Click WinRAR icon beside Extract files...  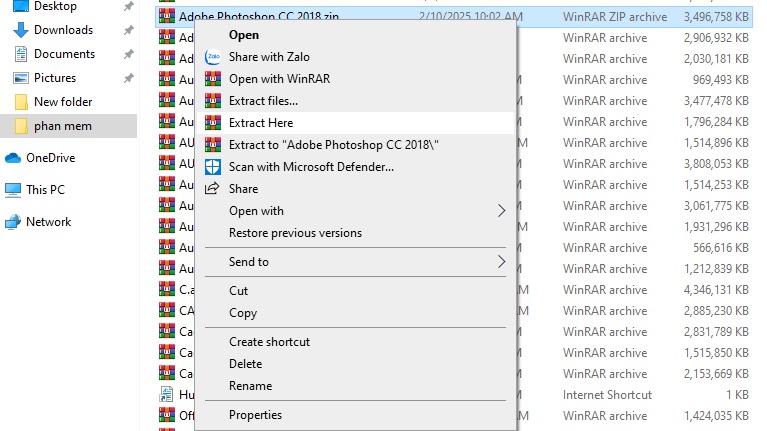212,101
